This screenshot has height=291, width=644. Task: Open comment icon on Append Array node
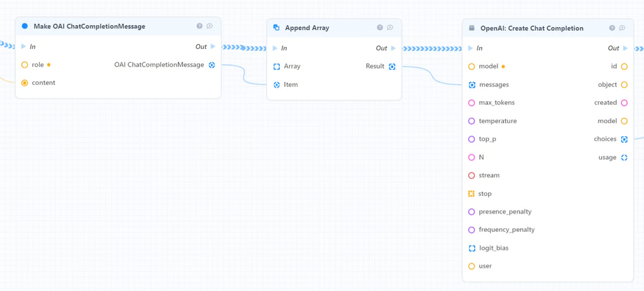(x=390, y=28)
